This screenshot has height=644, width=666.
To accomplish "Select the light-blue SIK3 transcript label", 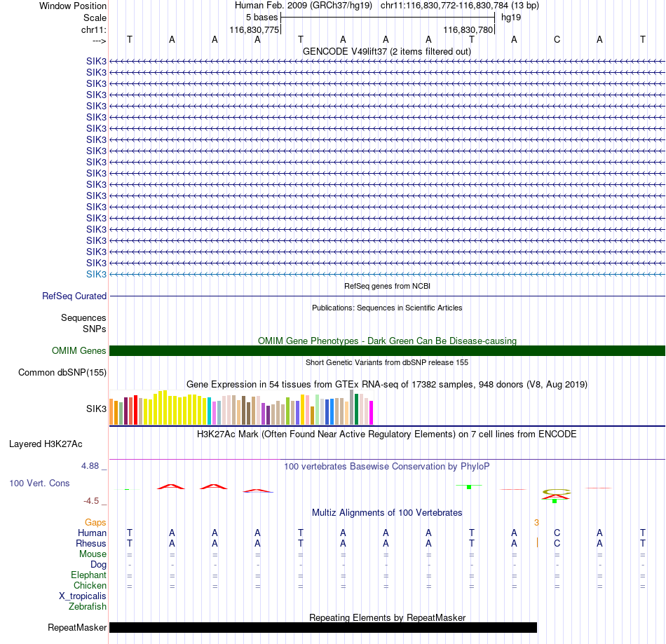I will coord(97,274).
